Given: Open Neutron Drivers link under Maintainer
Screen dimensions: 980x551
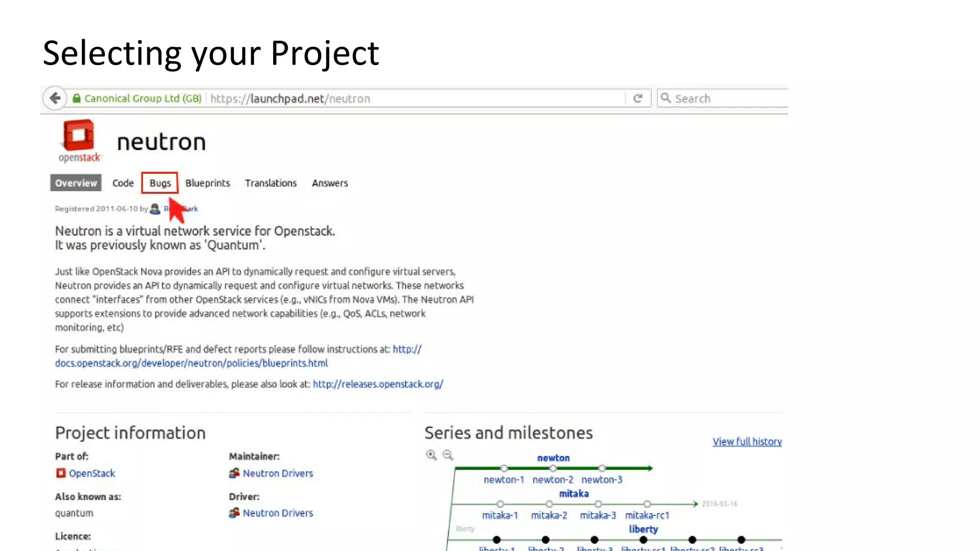Looking at the screenshot, I should pyautogui.click(x=278, y=473).
